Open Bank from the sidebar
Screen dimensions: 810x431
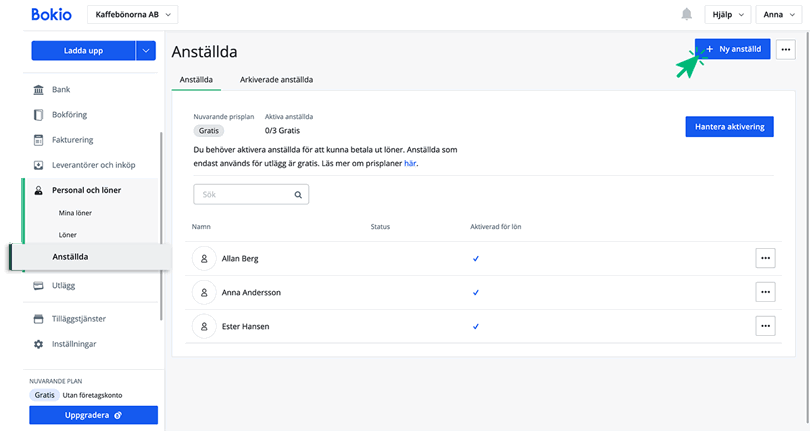point(61,90)
